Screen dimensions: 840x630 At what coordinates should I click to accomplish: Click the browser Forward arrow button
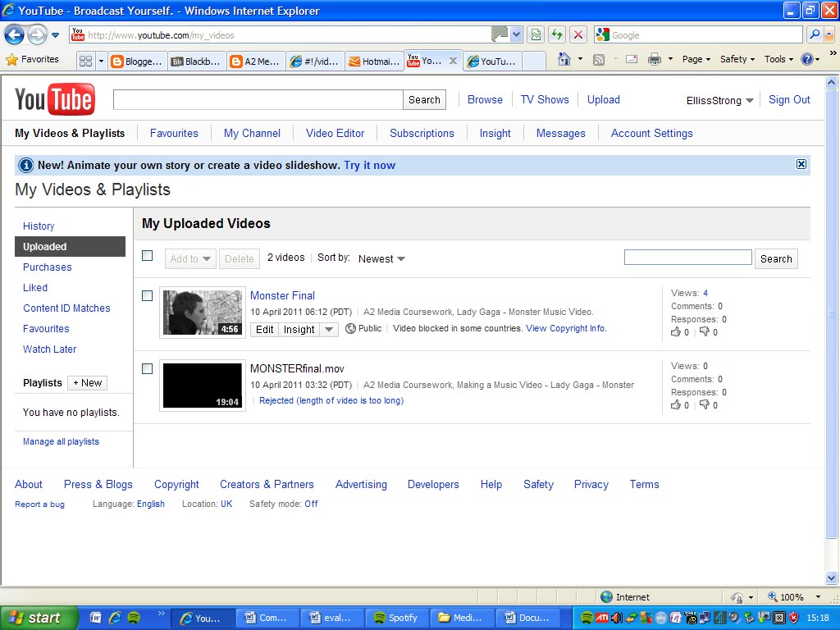[x=37, y=35]
